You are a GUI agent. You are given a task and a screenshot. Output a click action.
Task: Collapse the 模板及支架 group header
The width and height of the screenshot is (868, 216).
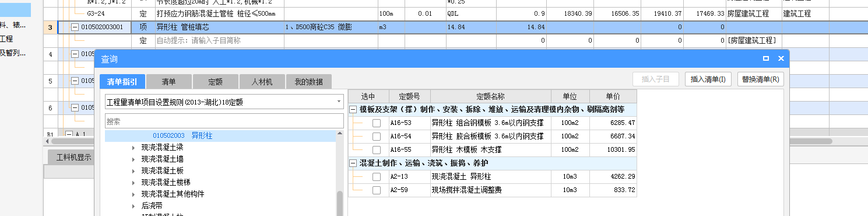353,110
